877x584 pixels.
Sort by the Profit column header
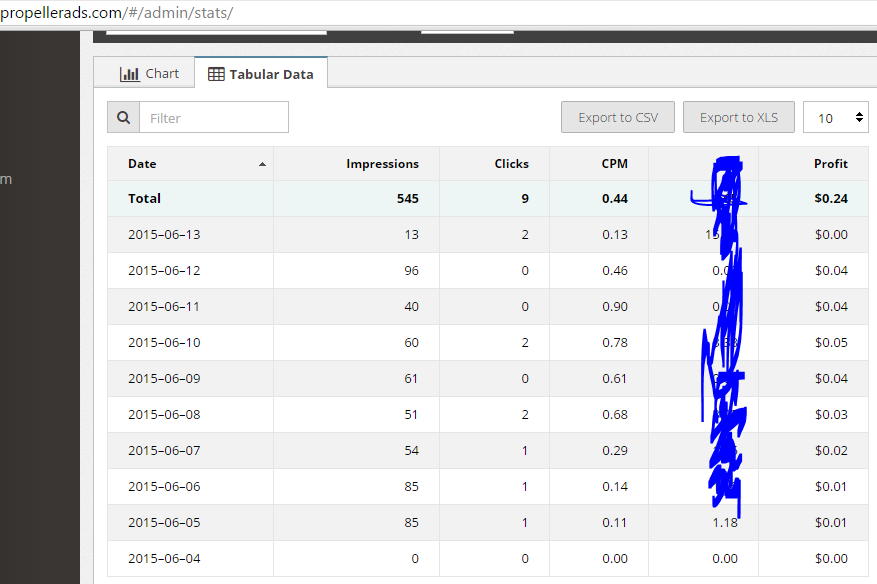(x=830, y=164)
